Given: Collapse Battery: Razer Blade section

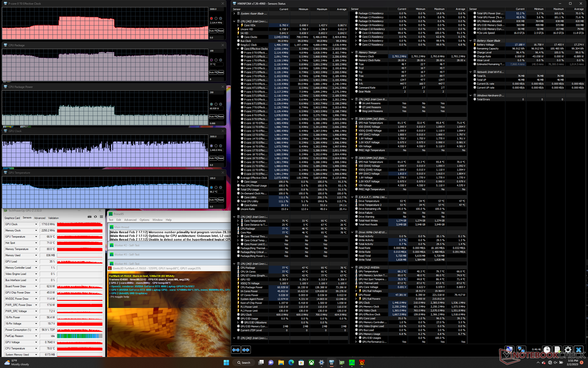Looking at the screenshot, I should (471, 41).
